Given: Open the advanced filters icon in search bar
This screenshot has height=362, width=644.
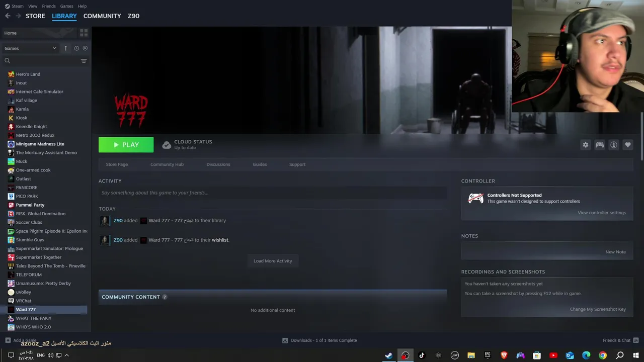Looking at the screenshot, I should pyautogui.click(x=84, y=61).
